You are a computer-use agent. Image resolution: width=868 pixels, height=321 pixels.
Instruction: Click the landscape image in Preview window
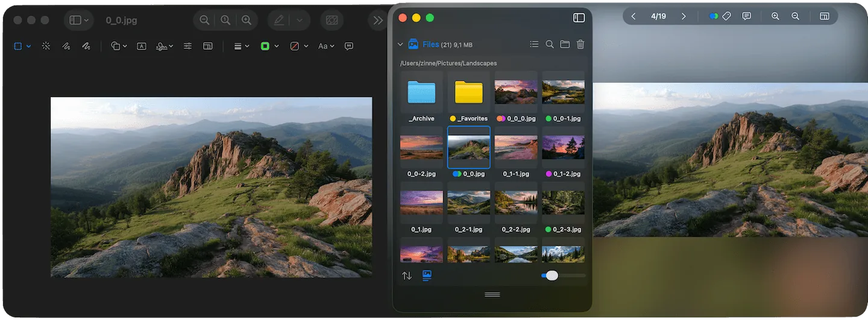tap(212, 187)
